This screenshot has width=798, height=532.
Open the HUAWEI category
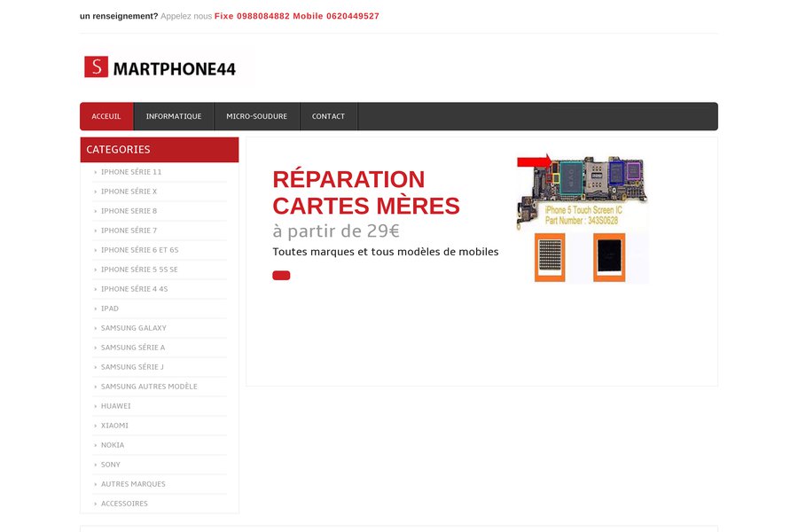click(115, 406)
